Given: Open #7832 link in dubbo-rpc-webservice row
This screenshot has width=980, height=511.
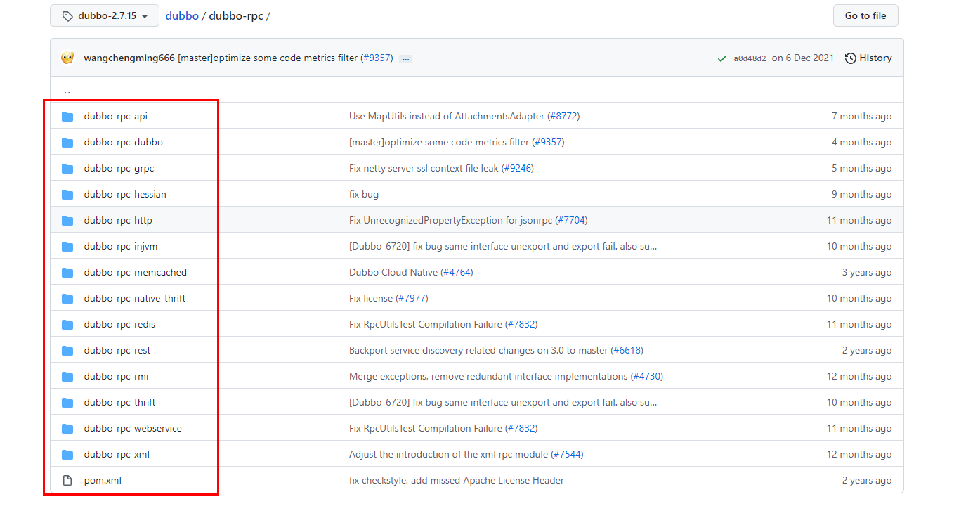Looking at the screenshot, I should pos(521,428).
